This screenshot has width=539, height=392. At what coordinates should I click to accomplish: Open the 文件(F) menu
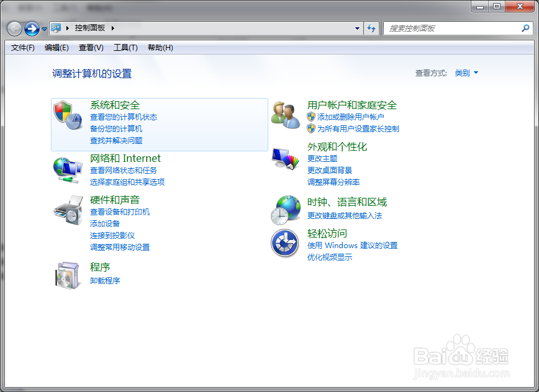pos(23,48)
